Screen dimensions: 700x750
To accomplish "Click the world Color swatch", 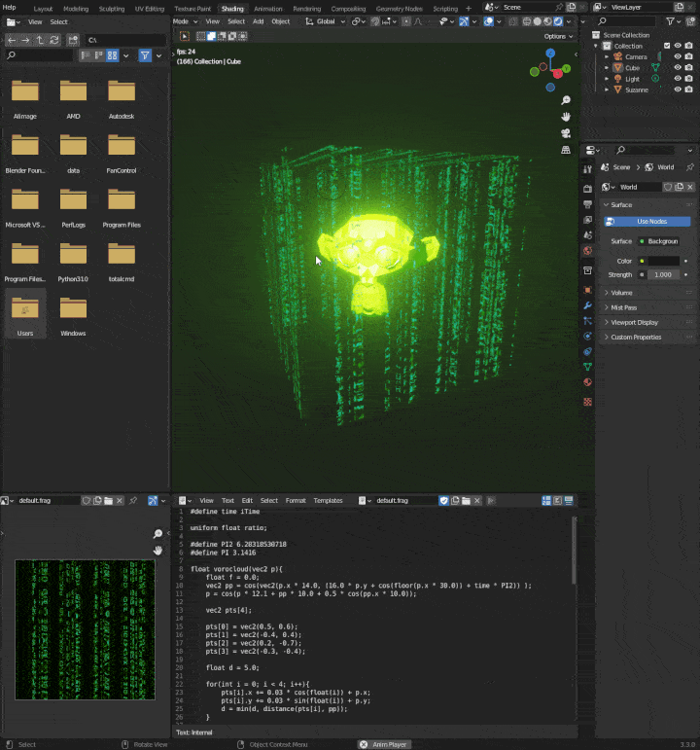I will (664, 261).
